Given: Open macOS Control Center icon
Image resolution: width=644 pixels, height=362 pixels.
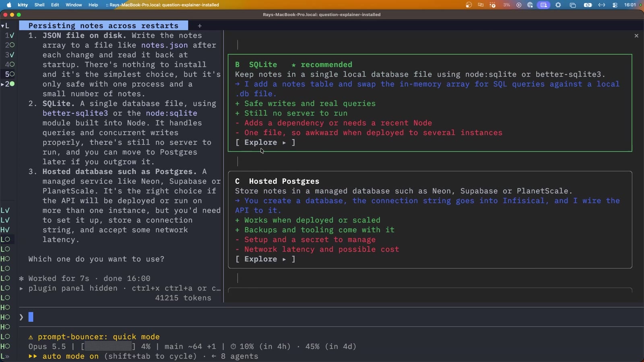Looking at the screenshot, I should point(615,5).
